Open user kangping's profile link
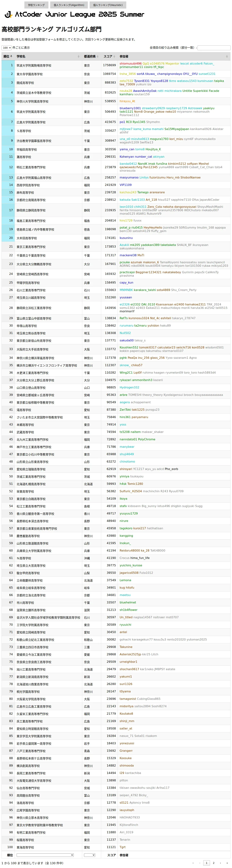The height and width of the screenshot is (868, 232). [126, 536]
